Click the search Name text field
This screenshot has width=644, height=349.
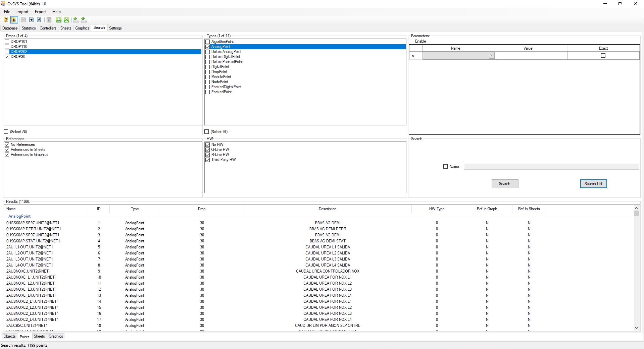(x=551, y=167)
